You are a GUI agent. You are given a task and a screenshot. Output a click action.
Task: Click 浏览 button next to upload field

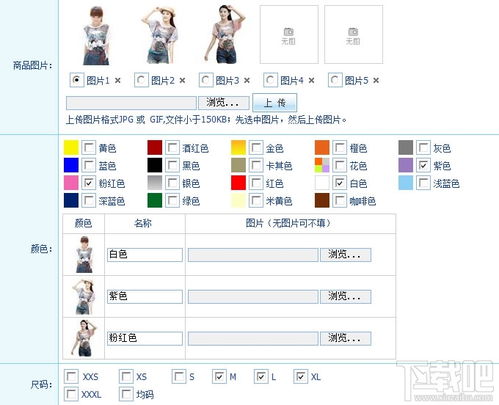tap(224, 103)
